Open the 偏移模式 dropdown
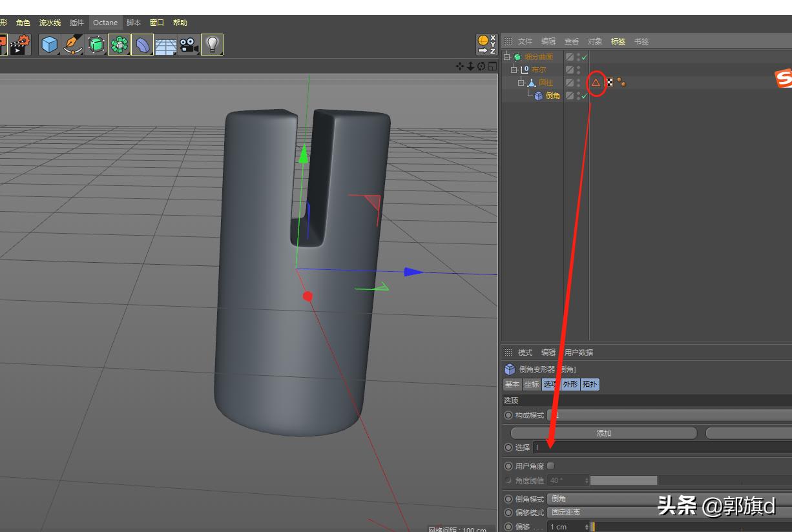792x532 pixels. tap(669, 512)
